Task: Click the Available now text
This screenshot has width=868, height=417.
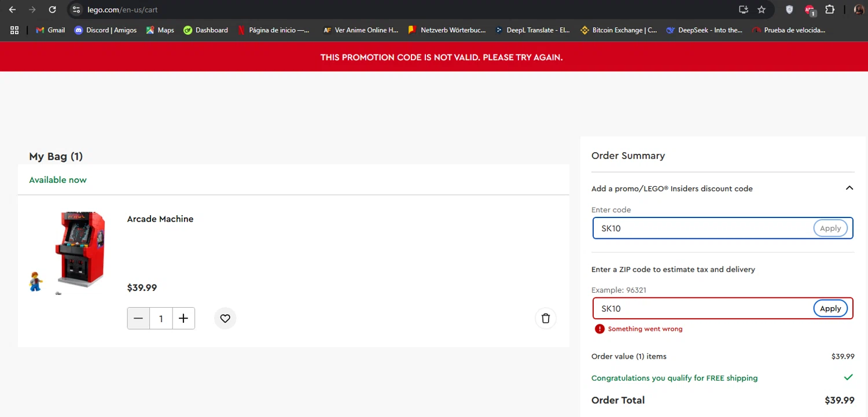Action: (58, 180)
